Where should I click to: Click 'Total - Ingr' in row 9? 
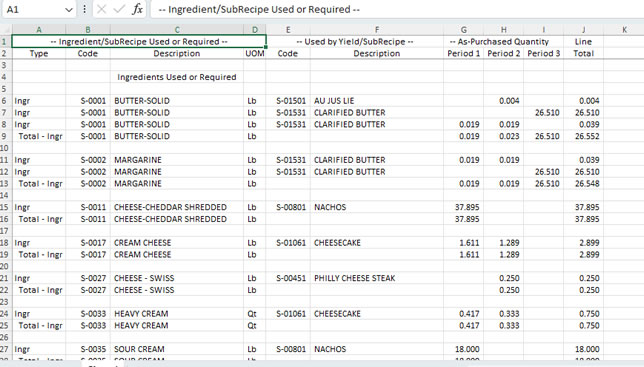pyautogui.click(x=39, y=136)
